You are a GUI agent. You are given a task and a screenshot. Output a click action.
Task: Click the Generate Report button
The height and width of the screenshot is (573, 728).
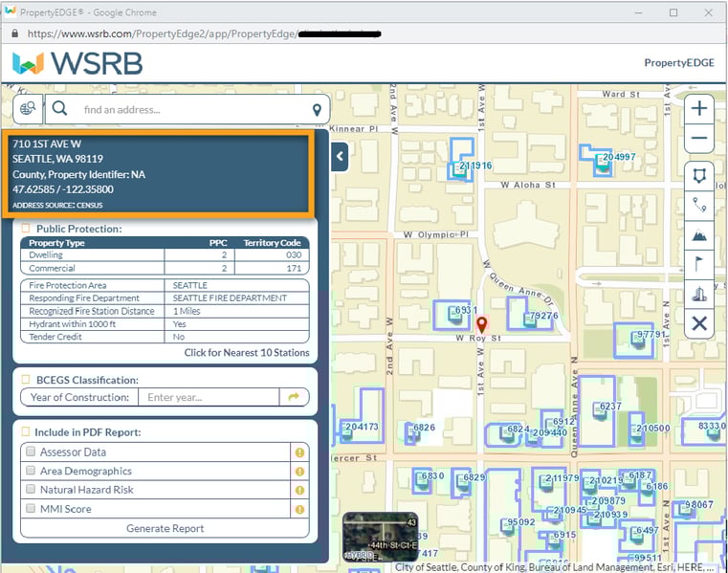(x=165, y=528)
